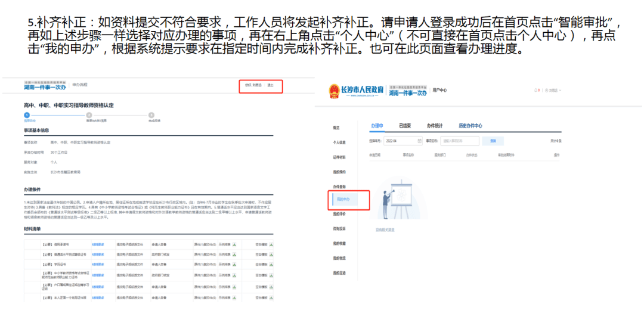This screenshot has width=644, height=335.
Task: Open 概览 in the sidebar
Action: pos(336,128)
